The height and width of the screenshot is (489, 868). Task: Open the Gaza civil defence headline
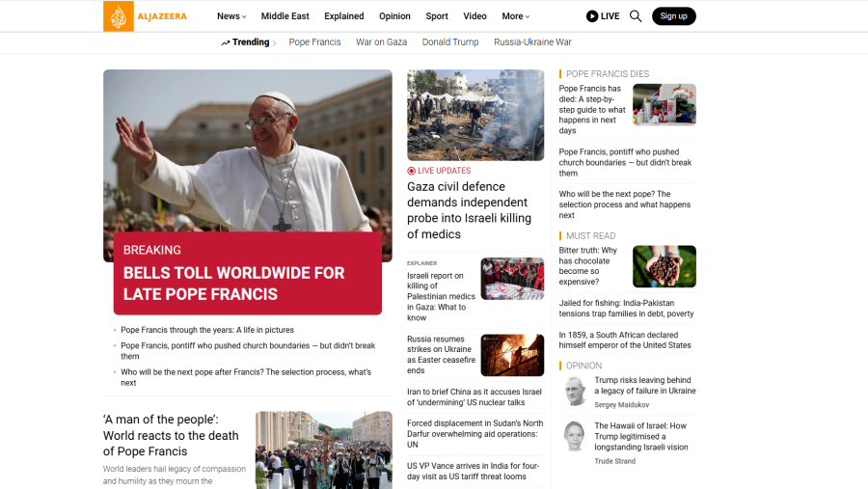point(469,210)
